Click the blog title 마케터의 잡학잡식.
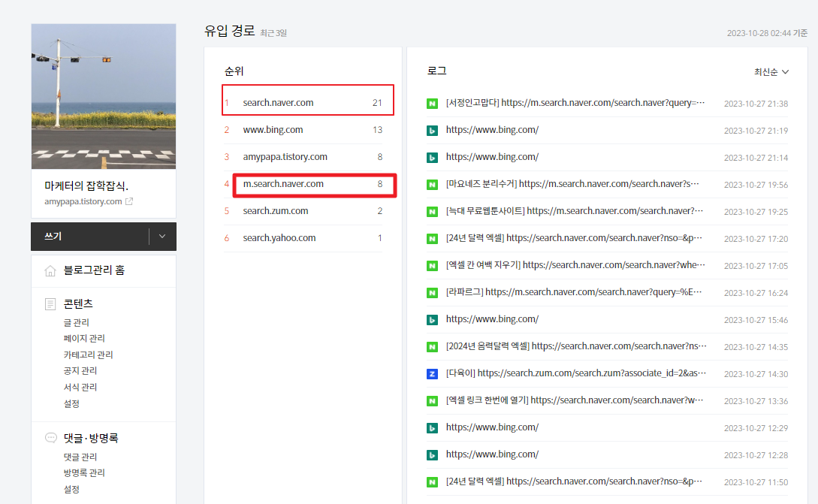The image size is (818, 504). (86, 186)
